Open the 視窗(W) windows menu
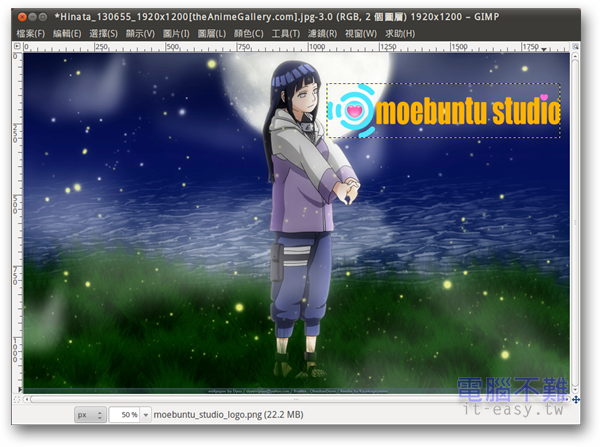This screenshot has width=600, height=447. (361, 34)
